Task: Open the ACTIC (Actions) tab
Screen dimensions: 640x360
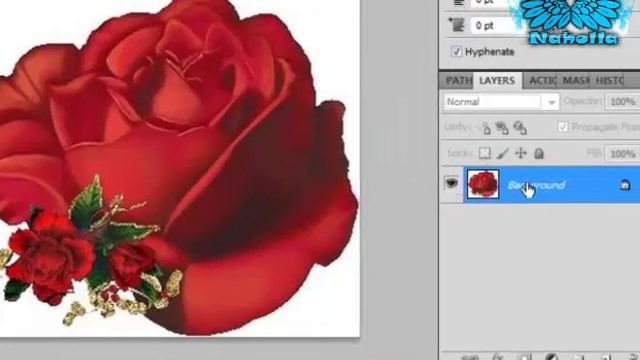Action: tap(542, 80)
